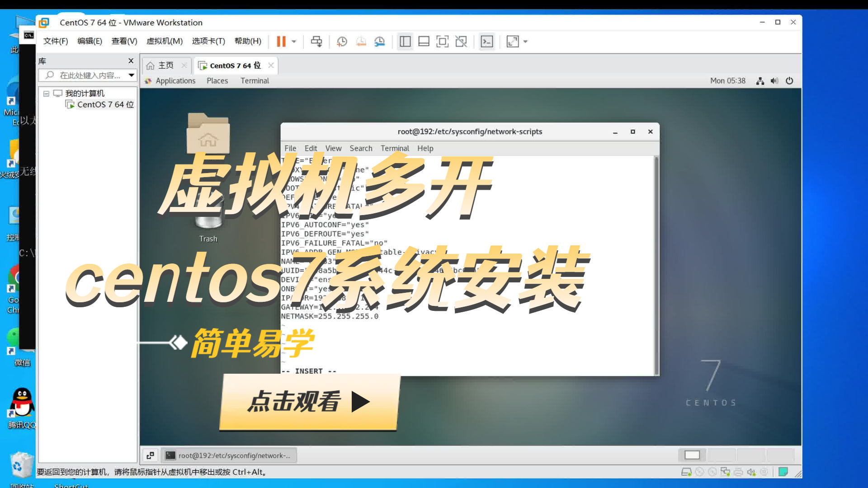Open the Terminal app menu in top bar
868x488 pixels.
coord(255,80)
